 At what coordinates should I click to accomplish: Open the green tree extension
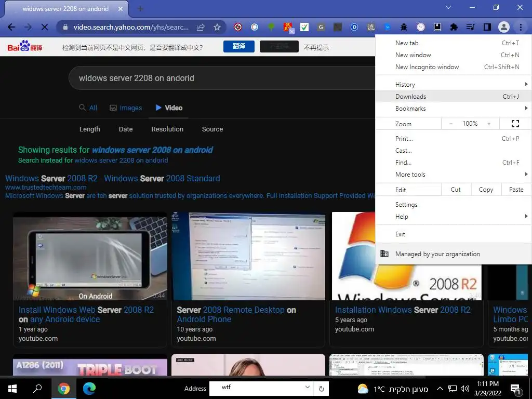[x=271, y=27]
